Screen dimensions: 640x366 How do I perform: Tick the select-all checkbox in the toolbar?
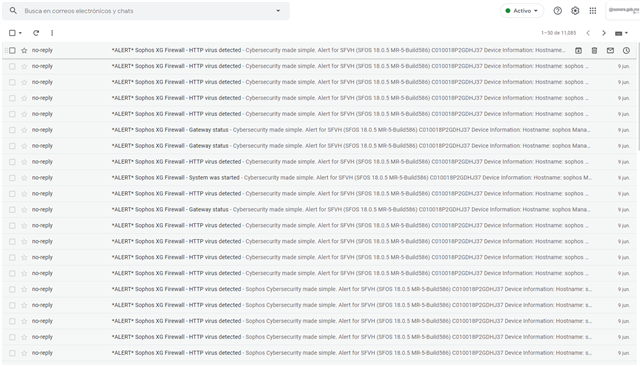point(12,33)
